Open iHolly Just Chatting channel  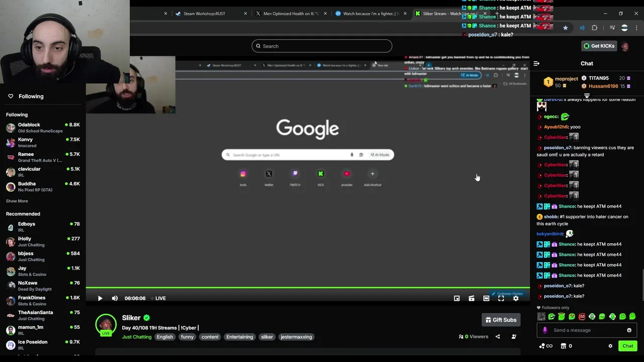click(43, 242)
